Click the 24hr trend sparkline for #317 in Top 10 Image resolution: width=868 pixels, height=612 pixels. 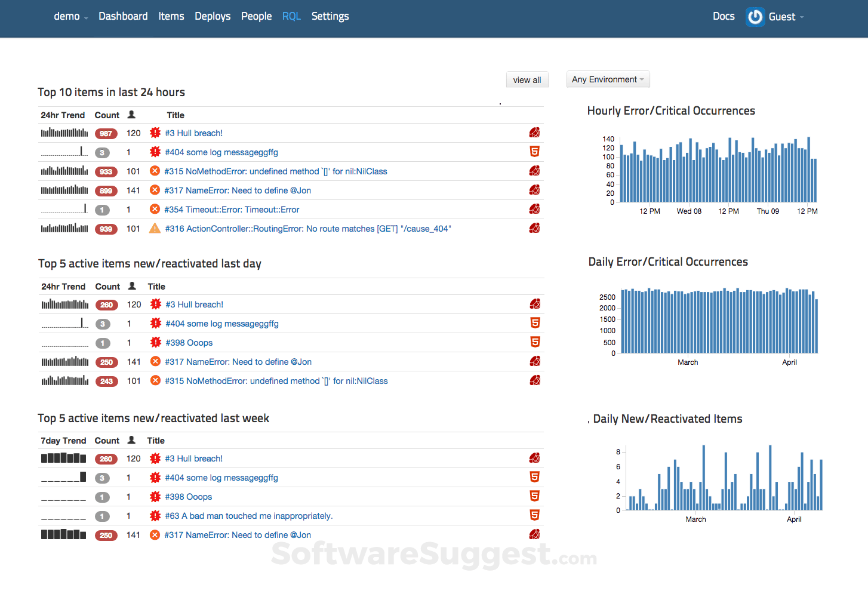click(64, 190)
